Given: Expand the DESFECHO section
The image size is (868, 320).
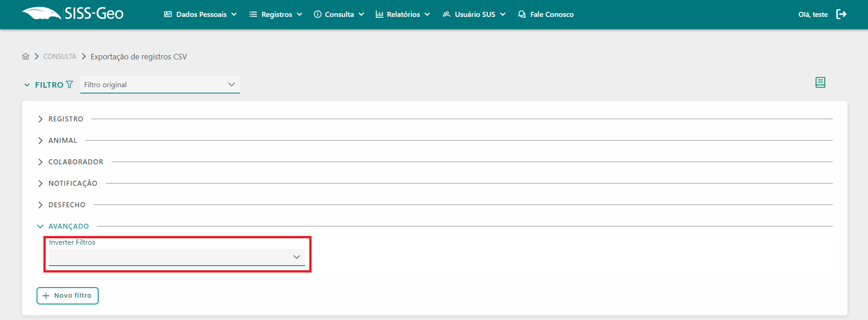Looking at the screenshot, I should 67,205.
